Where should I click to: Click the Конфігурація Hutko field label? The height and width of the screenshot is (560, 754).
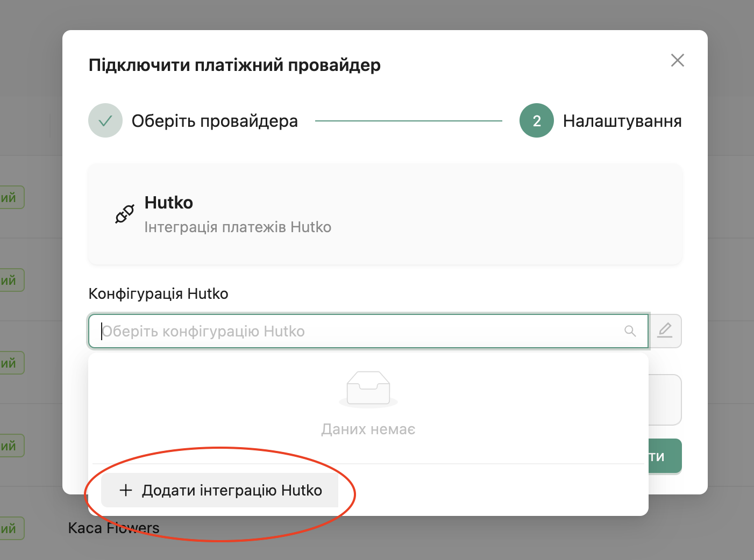point(158,293)
